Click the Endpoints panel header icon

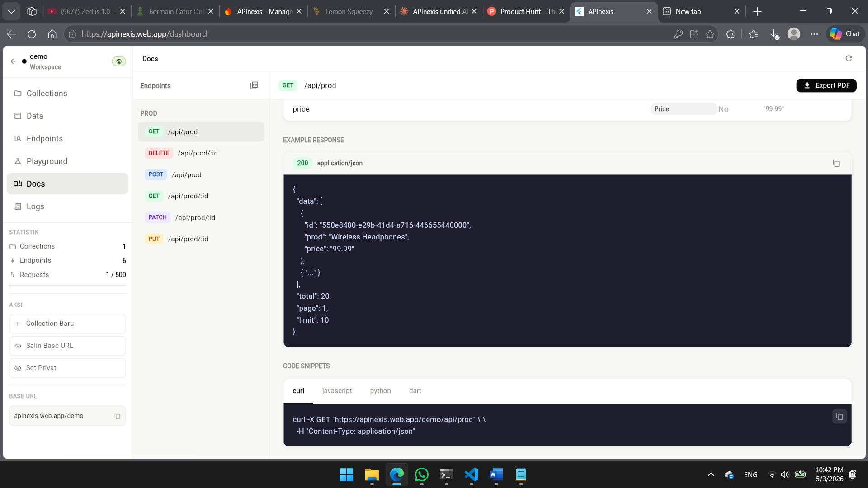(x=254, y=86)
